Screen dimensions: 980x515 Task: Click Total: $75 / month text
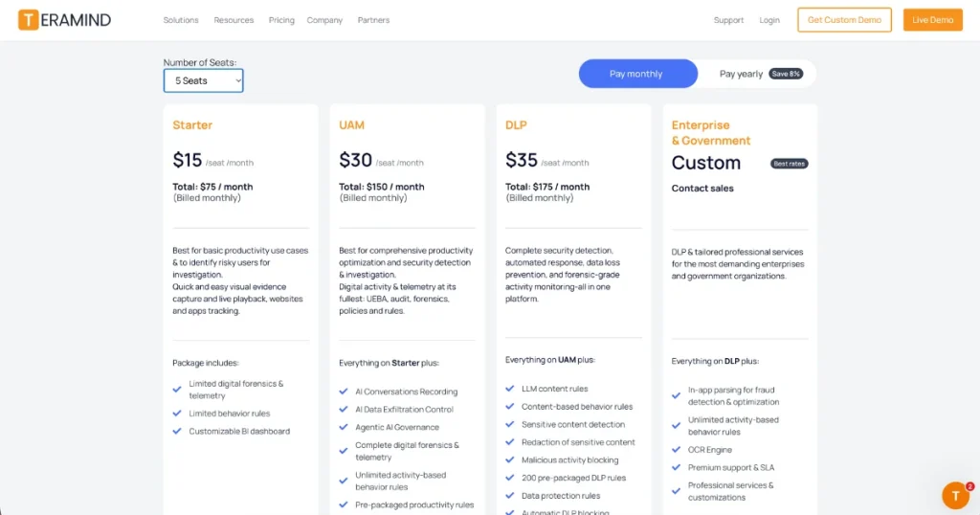point(212,187)
